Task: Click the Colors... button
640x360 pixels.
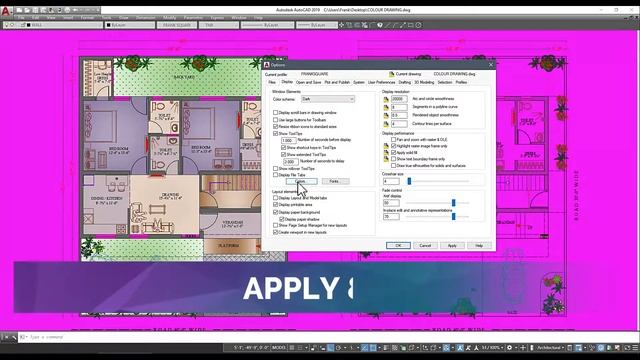Action: (x=302, y=181)
